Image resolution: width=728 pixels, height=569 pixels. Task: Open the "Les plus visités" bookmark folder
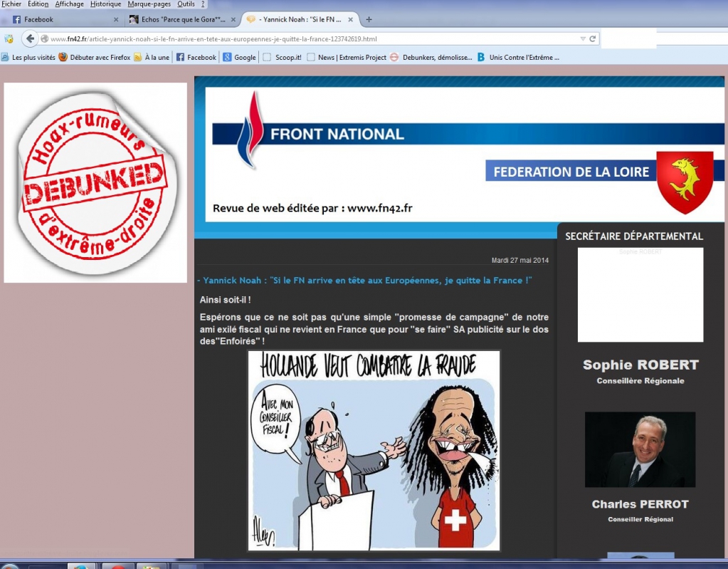(x=28, y=58)
